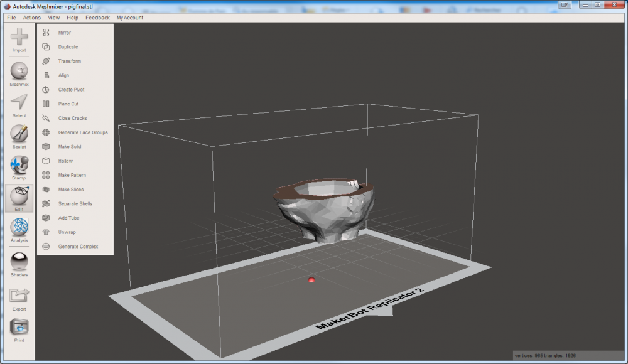Image resolution: width=628 pixels, height=364 pixels.
Task: Activate the Select arrow tool
Action: tap(19, 105)
